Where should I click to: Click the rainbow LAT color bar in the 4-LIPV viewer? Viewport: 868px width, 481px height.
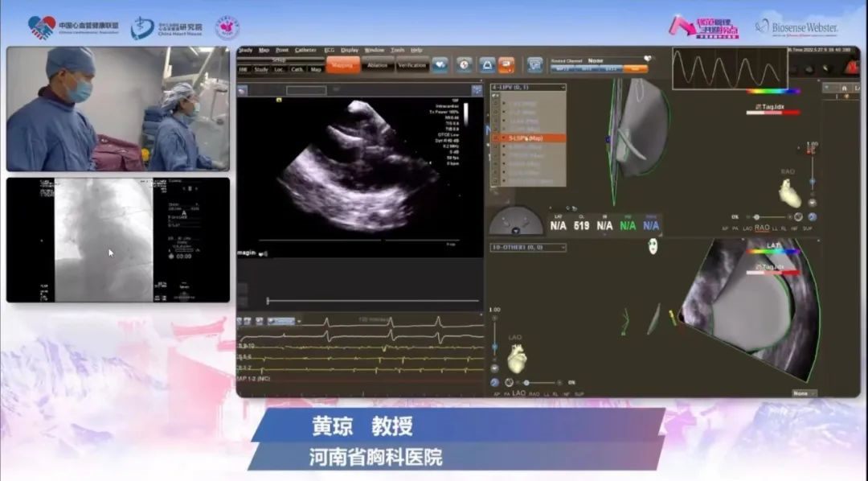coord(773,92)
